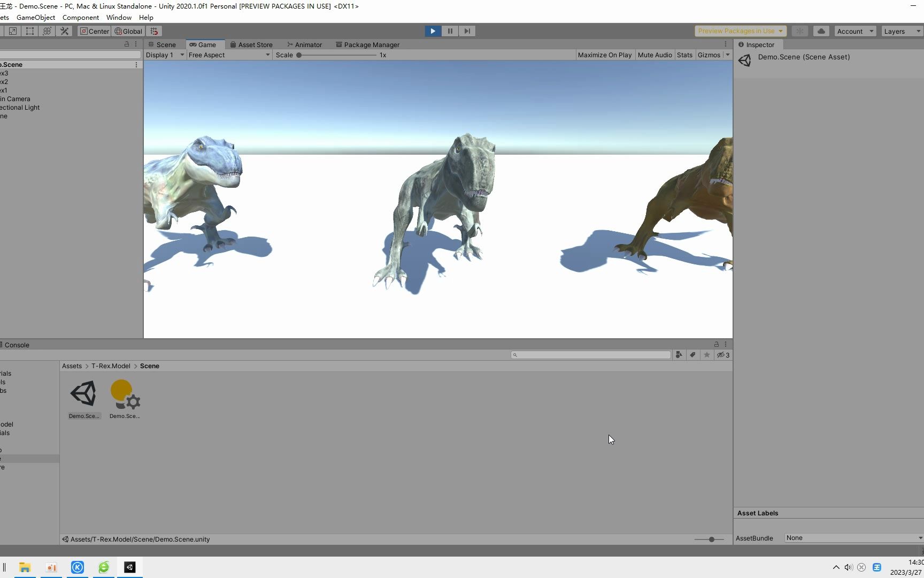
Task: Click the Demo.Scene Scene Asset icon in Inspector
Action: 744,60
